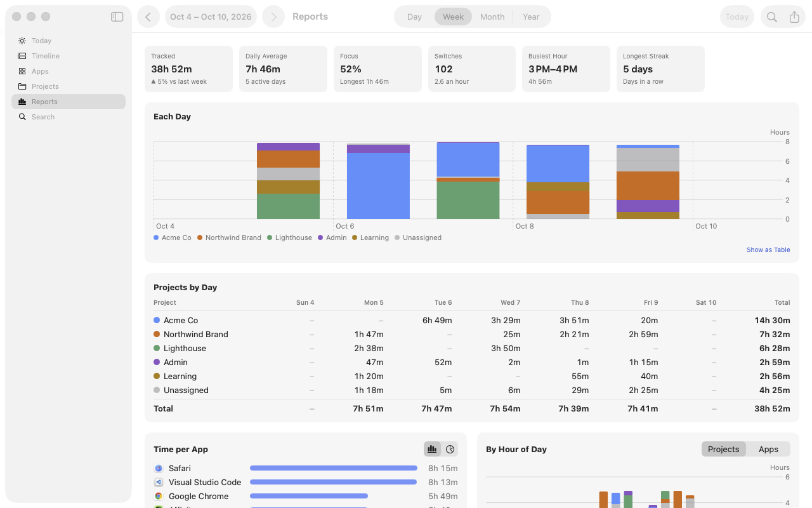The width and height of the screenshot is (812, 508).
Task: Click the Learning table row name
Action: click(180, 376)
